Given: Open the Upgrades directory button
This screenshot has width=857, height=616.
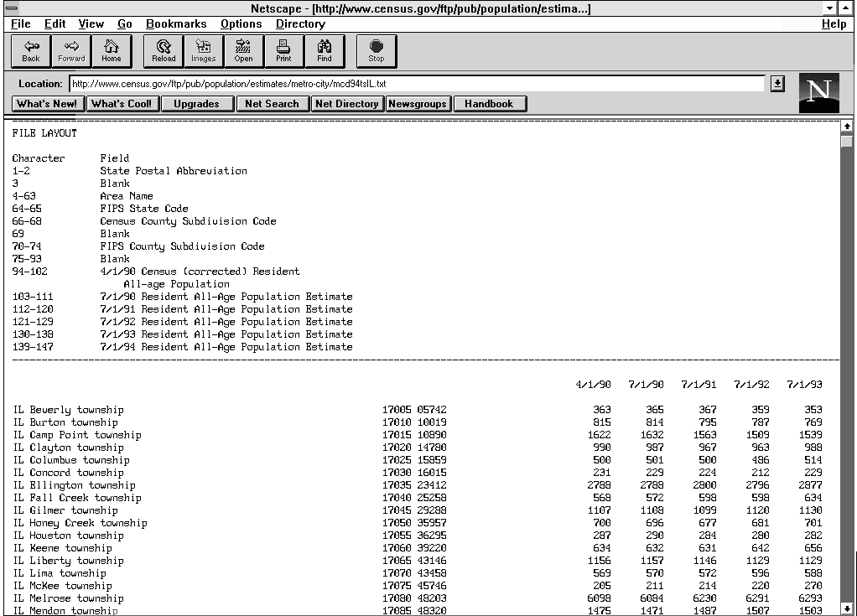Looking at the screenshot, I should coord(197,104).
